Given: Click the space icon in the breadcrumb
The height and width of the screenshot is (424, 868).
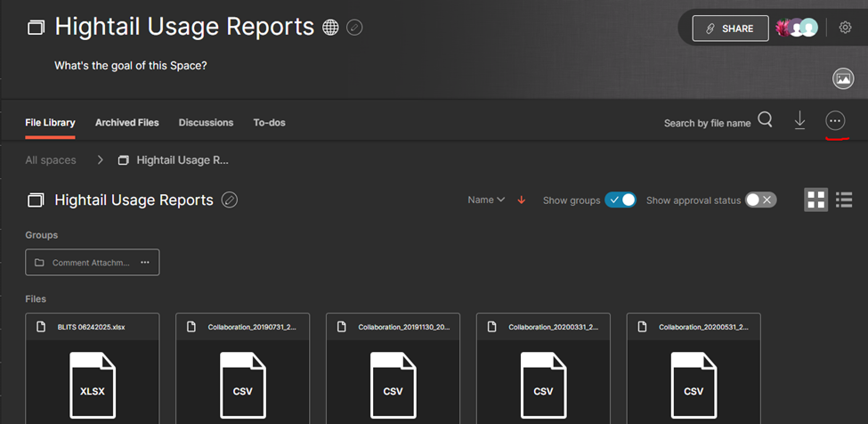Looking at the screenshot, I should click(124, 160).
